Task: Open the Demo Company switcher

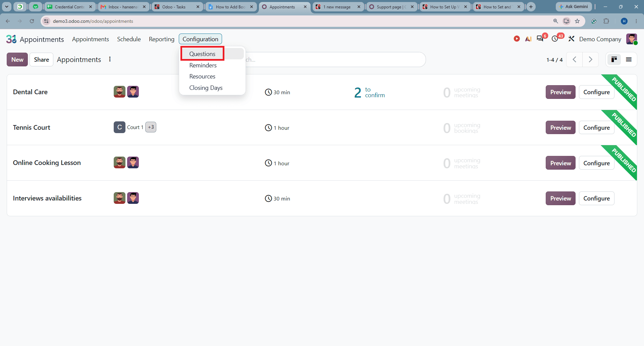Action: click(600, 39)
